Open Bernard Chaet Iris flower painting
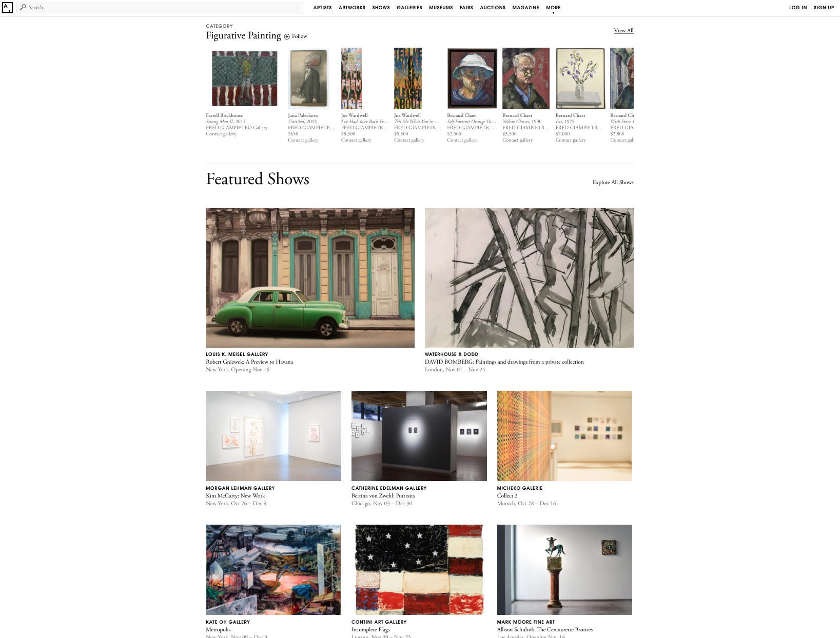This screenshot has height=638, width=840. coord(580,78)
